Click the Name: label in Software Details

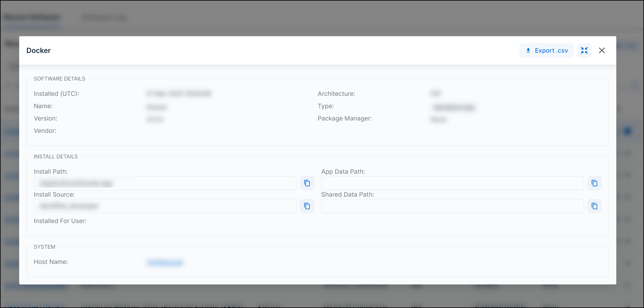(43, 106)
